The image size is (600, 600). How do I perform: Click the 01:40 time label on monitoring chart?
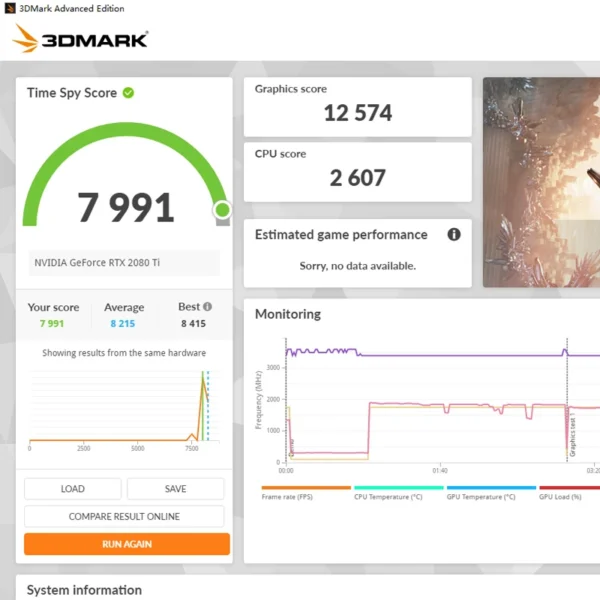coord(440,471)
